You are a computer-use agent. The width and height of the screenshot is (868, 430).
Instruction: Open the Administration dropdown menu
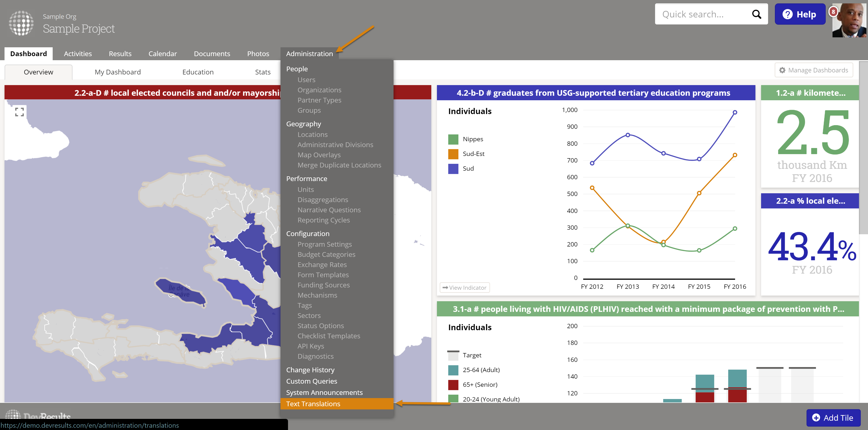[309, 54]
